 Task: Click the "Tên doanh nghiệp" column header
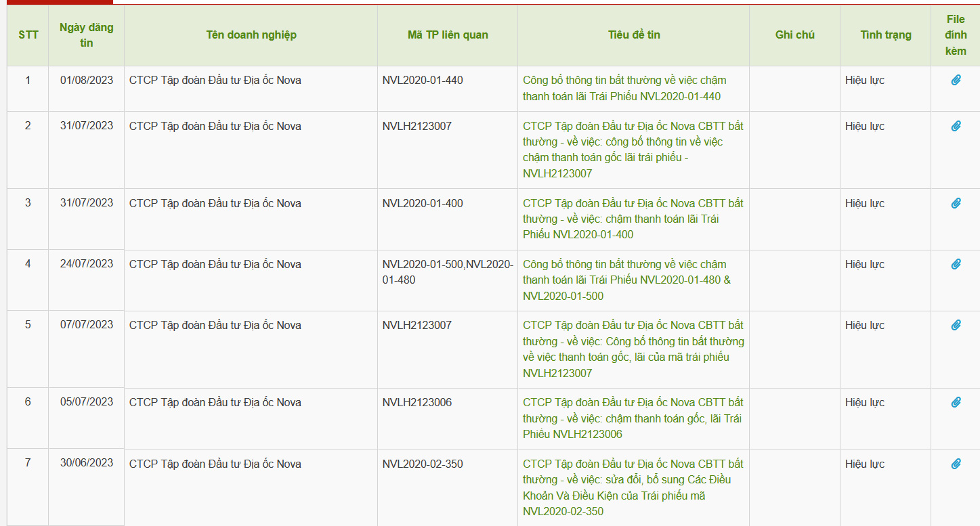[x=251, y=35]
